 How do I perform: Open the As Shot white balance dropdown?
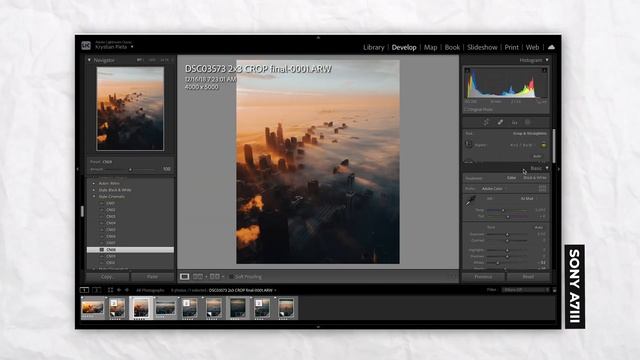click(527, 198)
